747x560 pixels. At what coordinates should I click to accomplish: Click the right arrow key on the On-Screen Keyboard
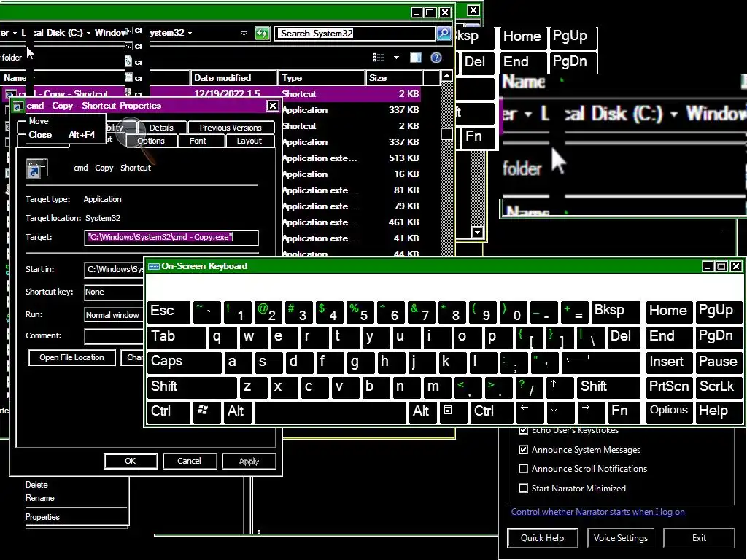pyautogui.click(x=591, y=411)
